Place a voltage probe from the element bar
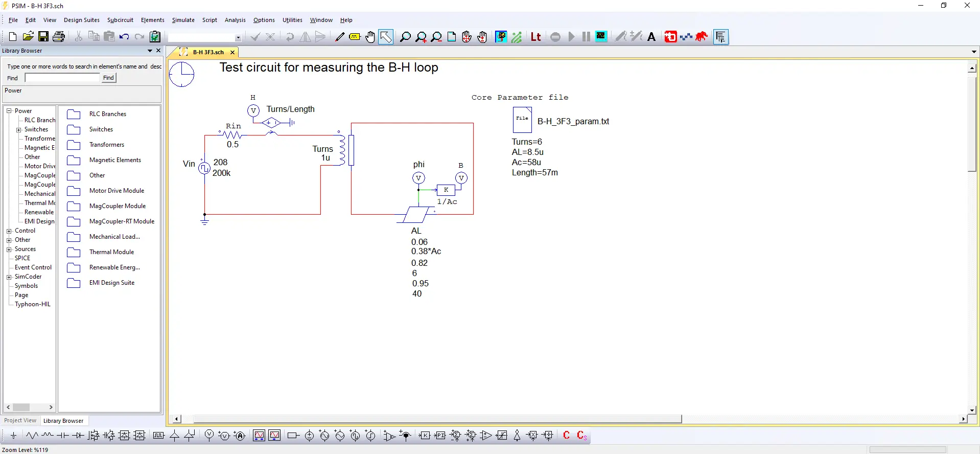This screenshot has height=454, width=980. tap(209, 436)
